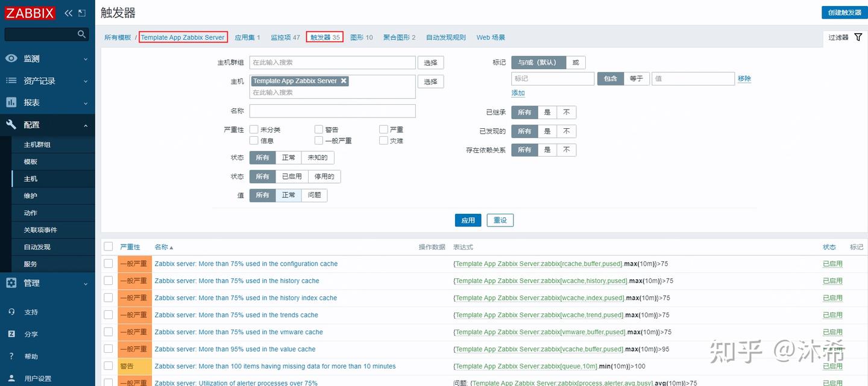The width and height of the screenshot is (868, 386).
Task: Click the 应用 filter button
Action: pos(468,220)
